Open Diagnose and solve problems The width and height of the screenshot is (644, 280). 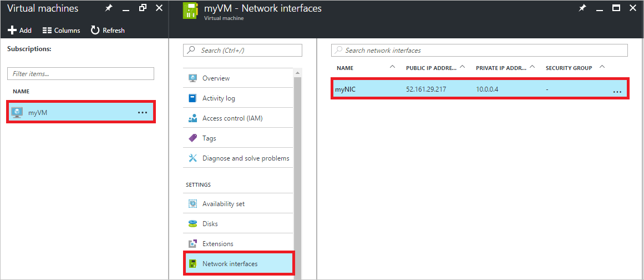[238, 158]
